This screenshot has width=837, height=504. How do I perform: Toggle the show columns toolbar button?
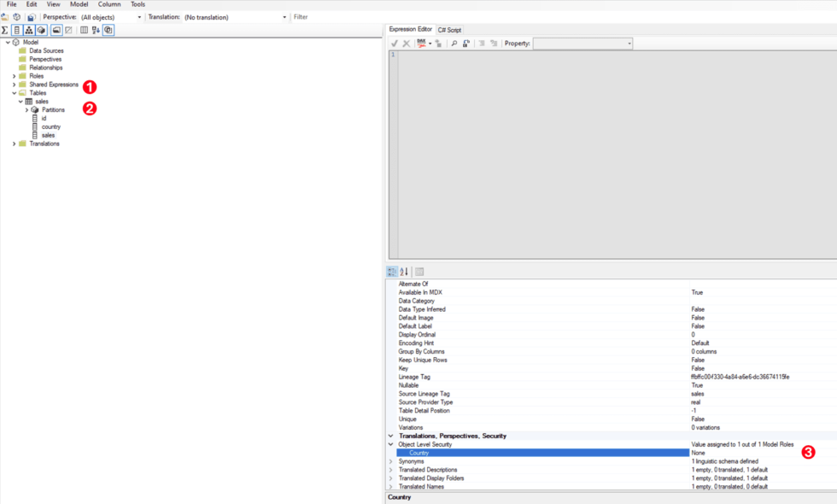pos(16,30)
